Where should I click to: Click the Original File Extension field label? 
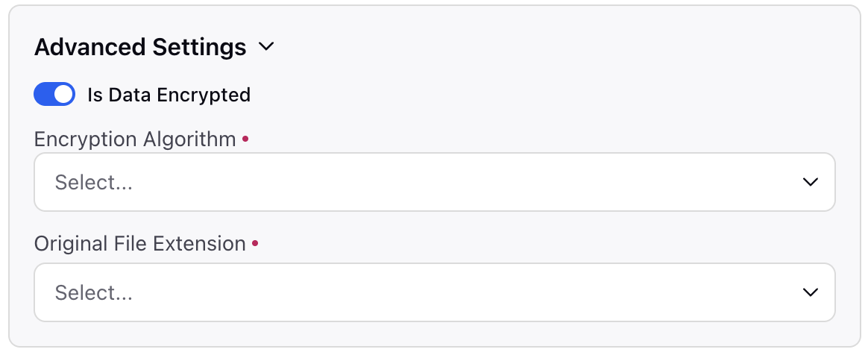(140, 243)
